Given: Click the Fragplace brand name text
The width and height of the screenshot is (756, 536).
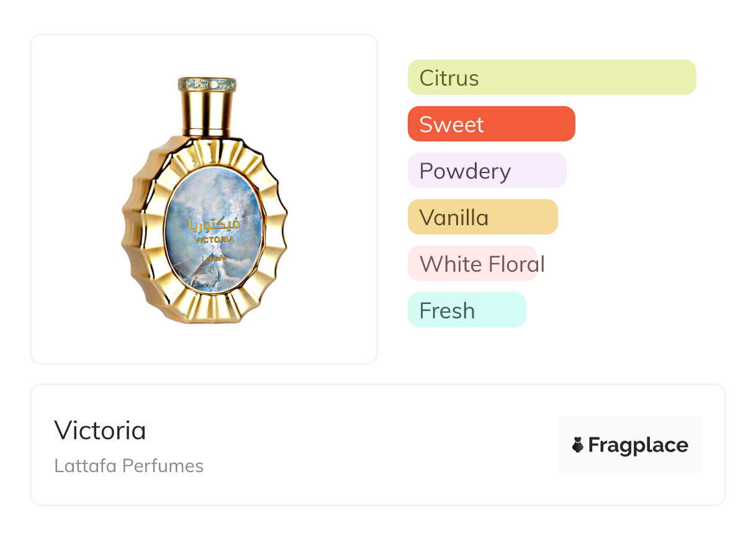Looking at the screenshot, I should coord(638,445).
